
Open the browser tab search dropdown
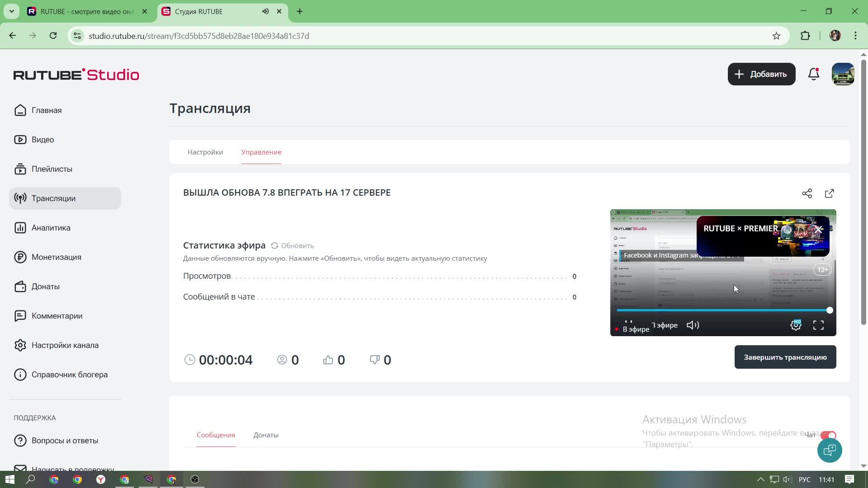[x=11, y=11]
